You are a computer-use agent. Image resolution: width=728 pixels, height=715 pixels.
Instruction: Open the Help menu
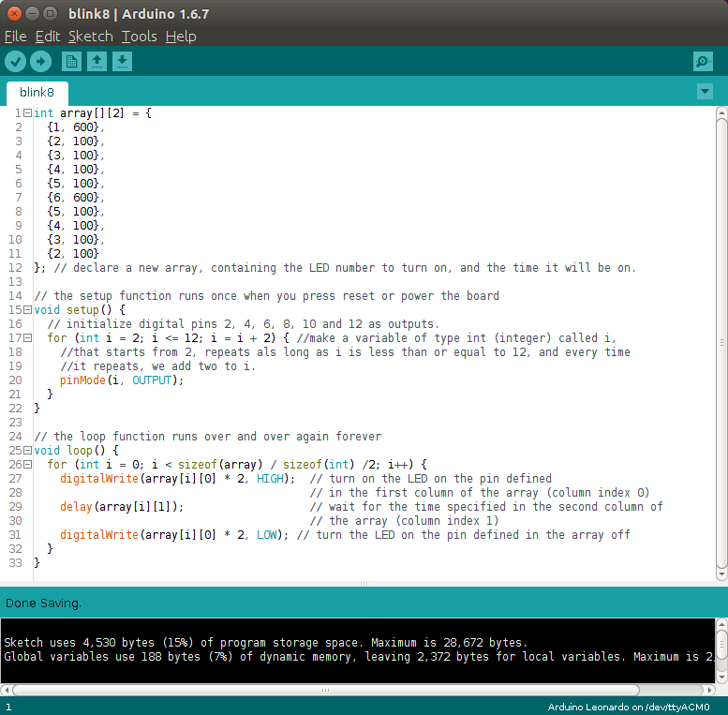point(181,37)
